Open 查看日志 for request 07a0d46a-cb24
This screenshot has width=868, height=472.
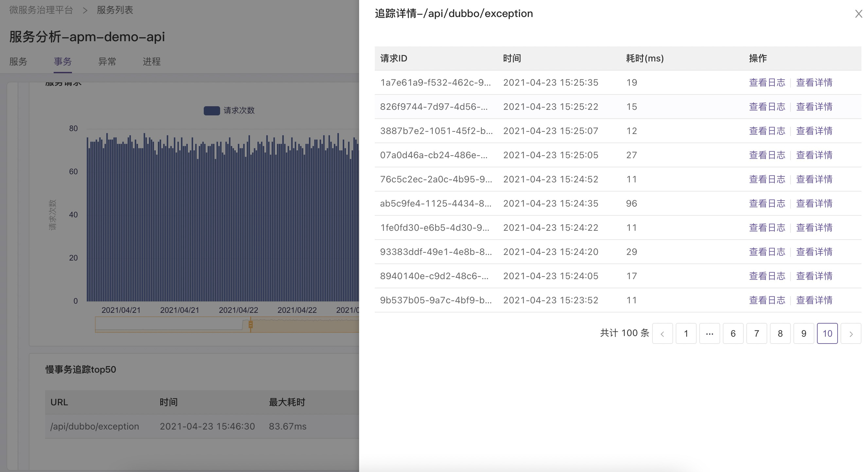click(x=767, y=155)
